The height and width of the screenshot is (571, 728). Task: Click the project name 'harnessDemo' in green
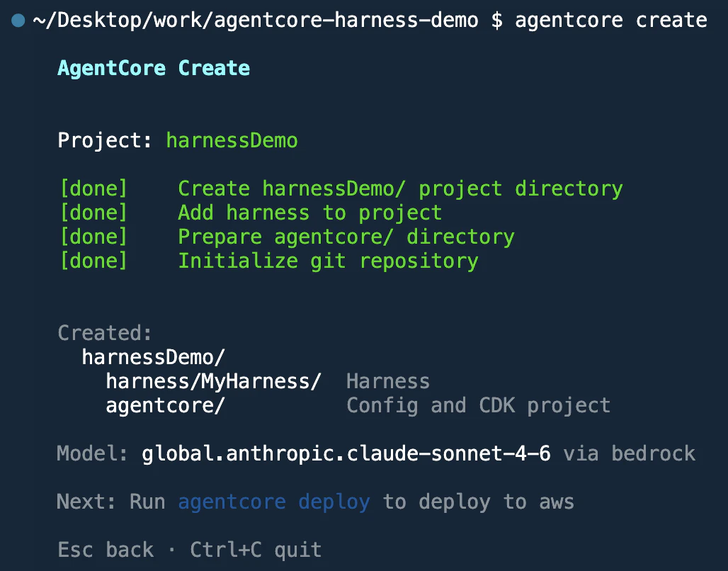pyautogui.click(x=232, y=140)
